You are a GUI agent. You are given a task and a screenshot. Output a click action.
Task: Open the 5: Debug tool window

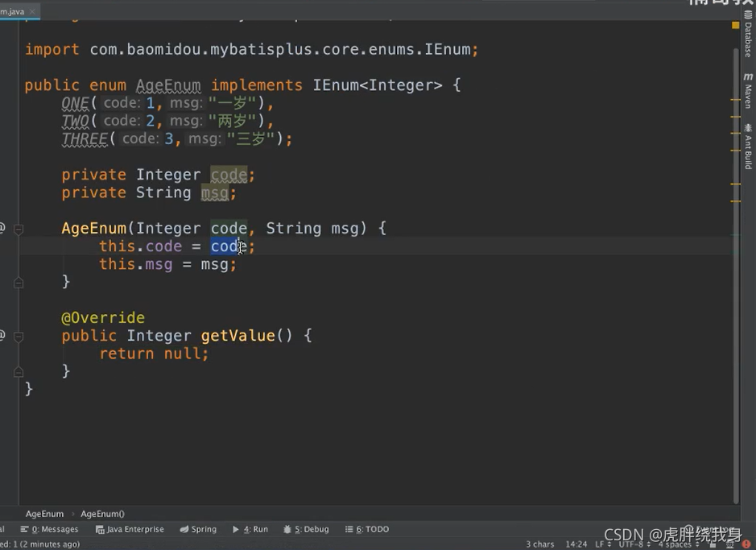306,529
